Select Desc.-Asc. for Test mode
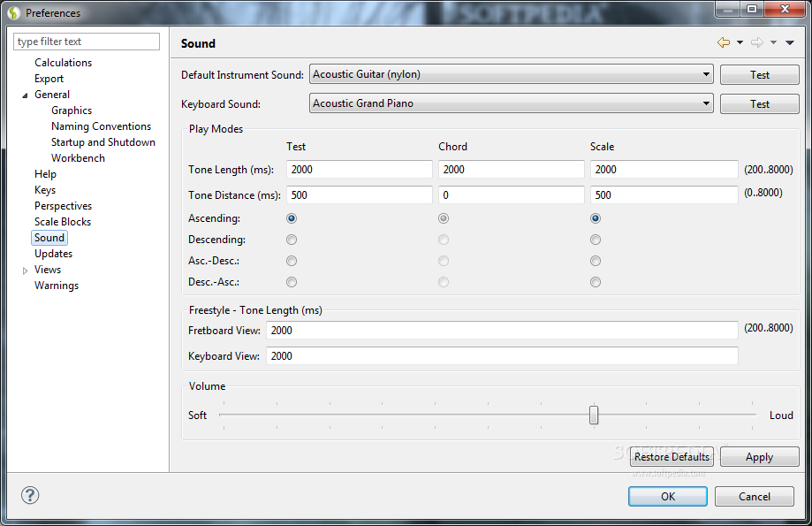 click(x=292, y=282)
